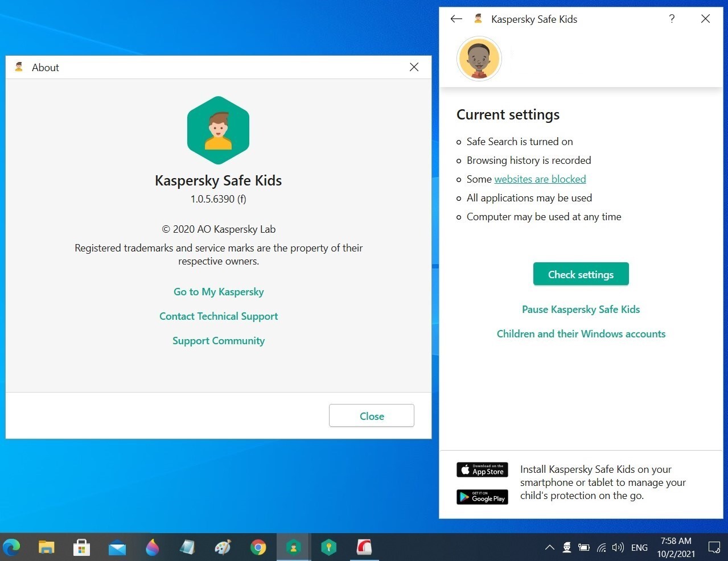Click the 'Current settings' heading
Viewport: 728px width, 561px height.
[508, 115]
